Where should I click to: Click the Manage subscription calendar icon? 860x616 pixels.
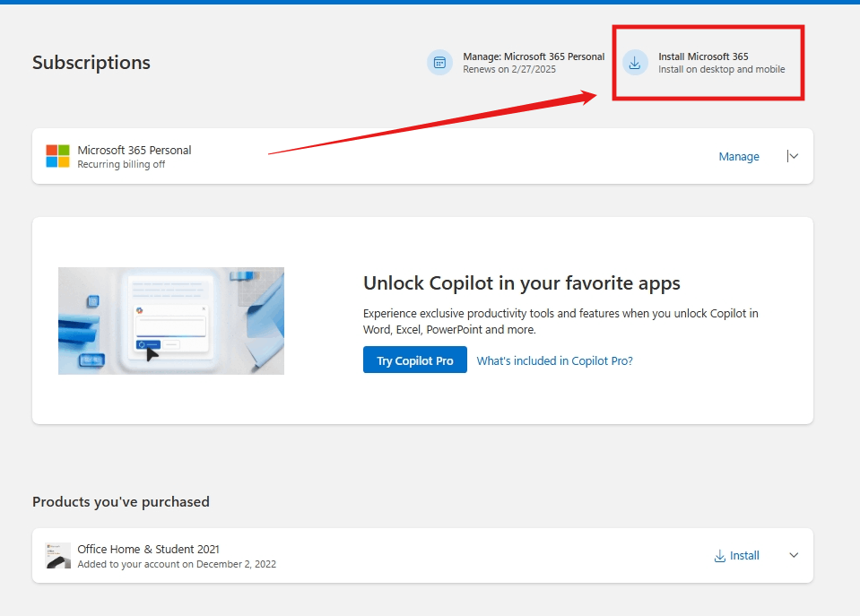point(439,63)
